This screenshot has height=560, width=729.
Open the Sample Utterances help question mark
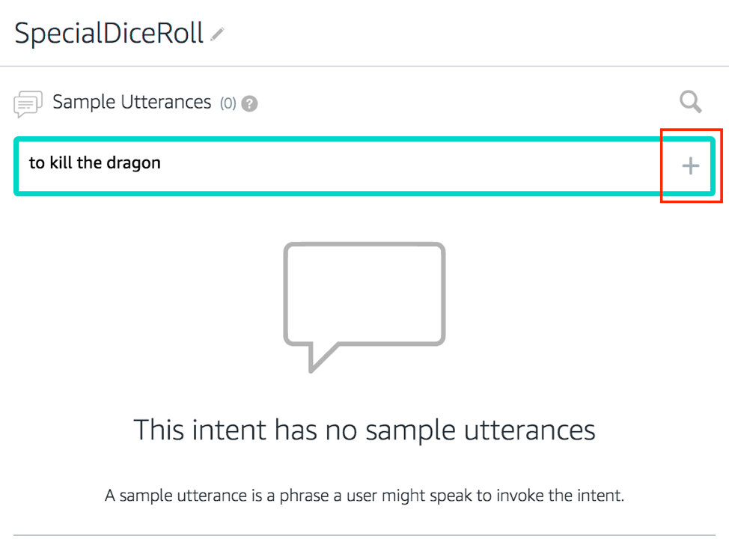250,104
